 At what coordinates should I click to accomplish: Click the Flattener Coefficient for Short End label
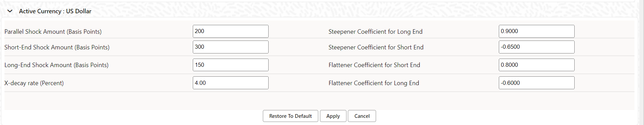click(374, 65)
